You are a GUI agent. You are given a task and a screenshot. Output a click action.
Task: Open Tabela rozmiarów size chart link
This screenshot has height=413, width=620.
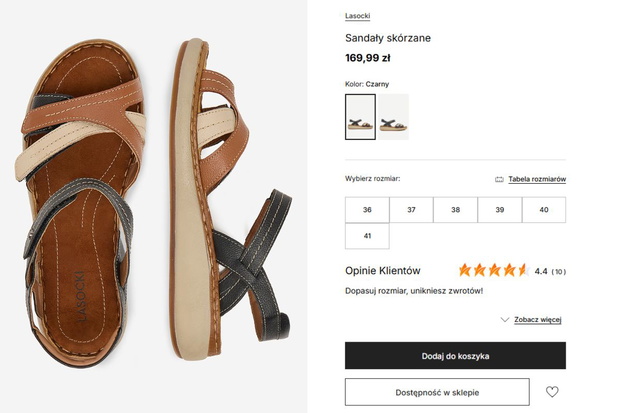(x=537, y=179)
